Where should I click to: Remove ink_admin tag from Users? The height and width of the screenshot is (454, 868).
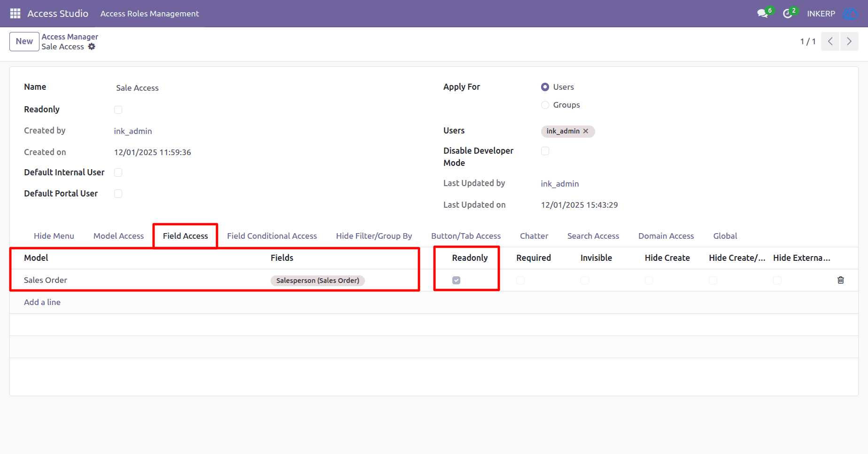click(586, 131)
